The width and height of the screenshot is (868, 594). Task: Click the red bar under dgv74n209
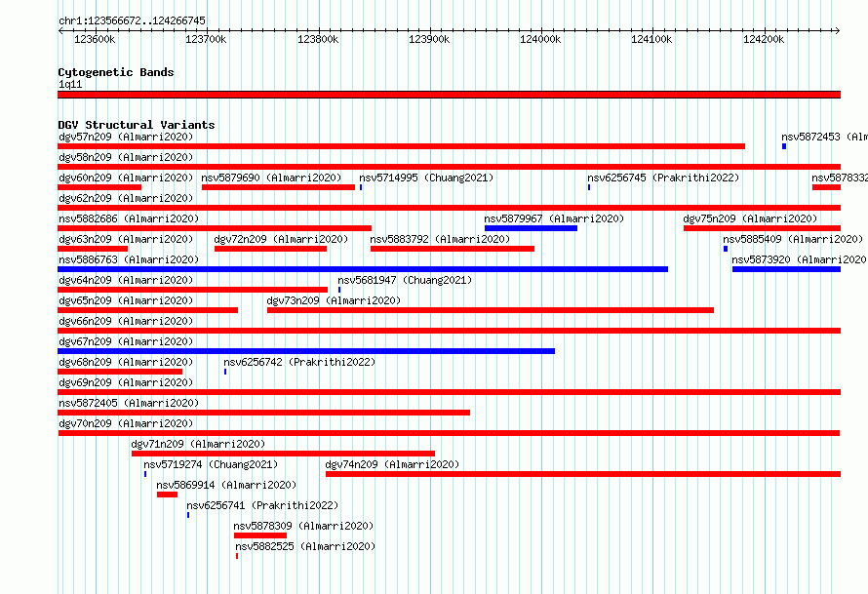(583, 474)
